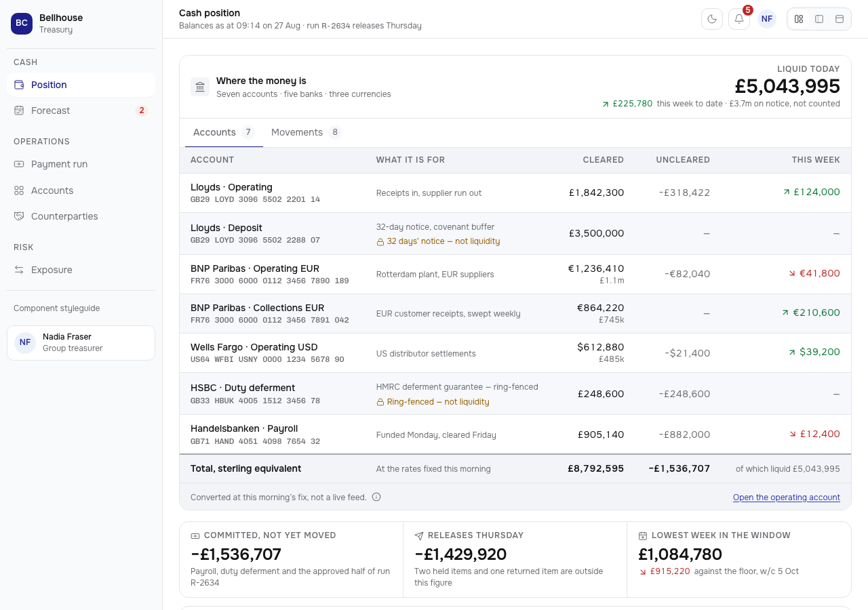
Task: Open Exposure under Risk
Action: click(81, 270)
